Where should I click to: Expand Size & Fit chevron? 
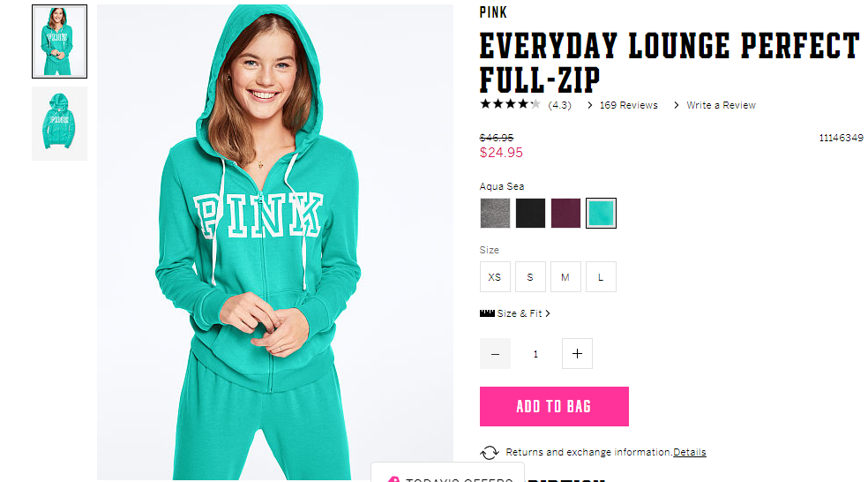pos(548,313)
